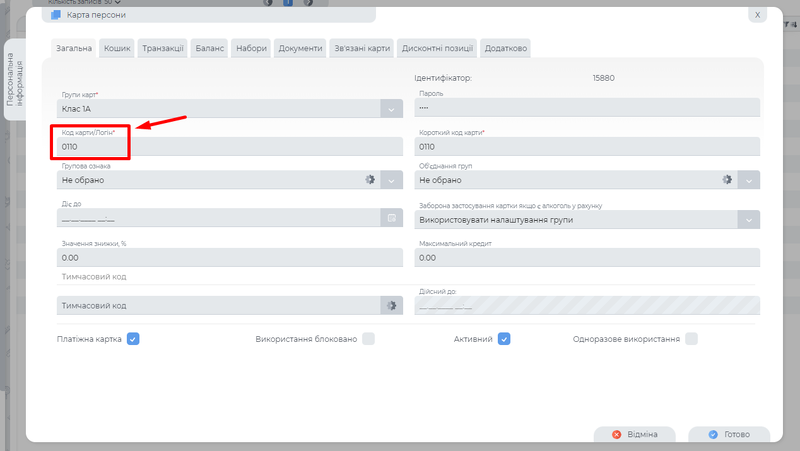Expand the Об'єднання груп dropdown arrow
The width and height of the screenshot is (800, 451).
pos(748,180)
